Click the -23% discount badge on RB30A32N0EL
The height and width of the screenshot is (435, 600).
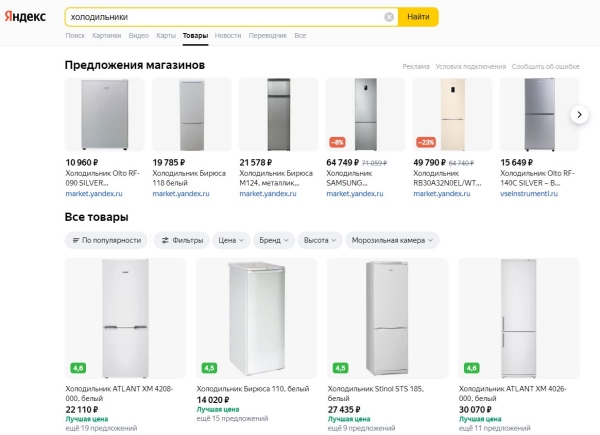425,142
